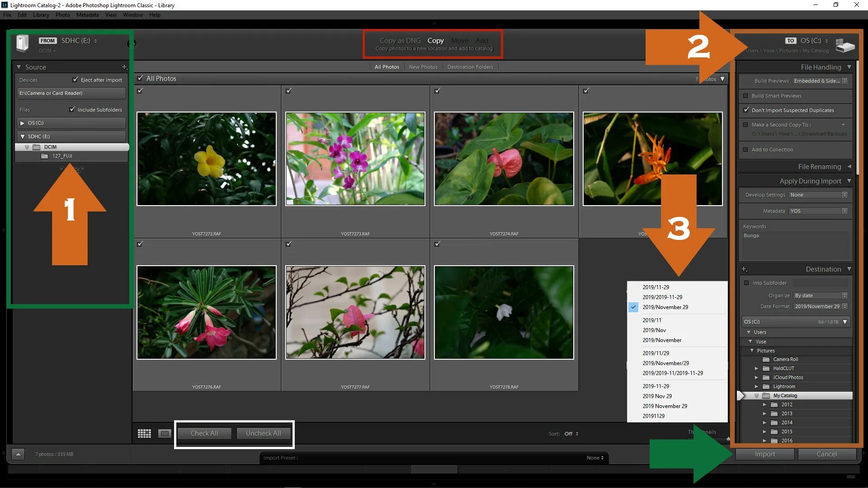Select the 127_FUJI folder icon
Image resolution: width=868 pixels, height=488 pixels.
click(44, 156)
